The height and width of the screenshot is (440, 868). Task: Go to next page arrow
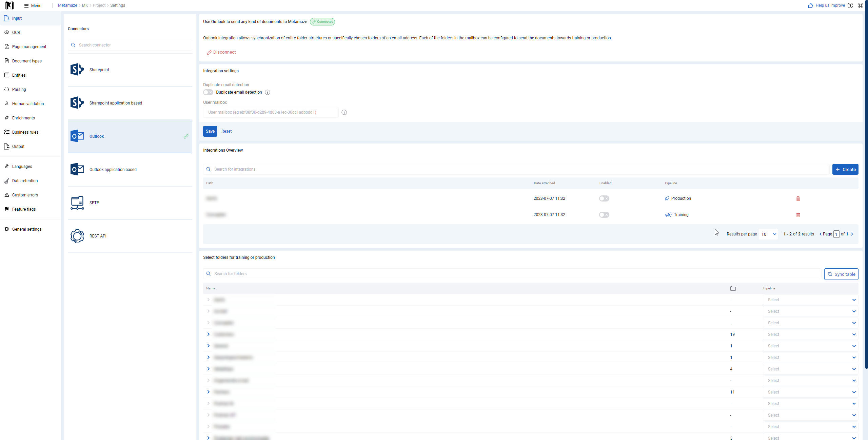point(852,234)
